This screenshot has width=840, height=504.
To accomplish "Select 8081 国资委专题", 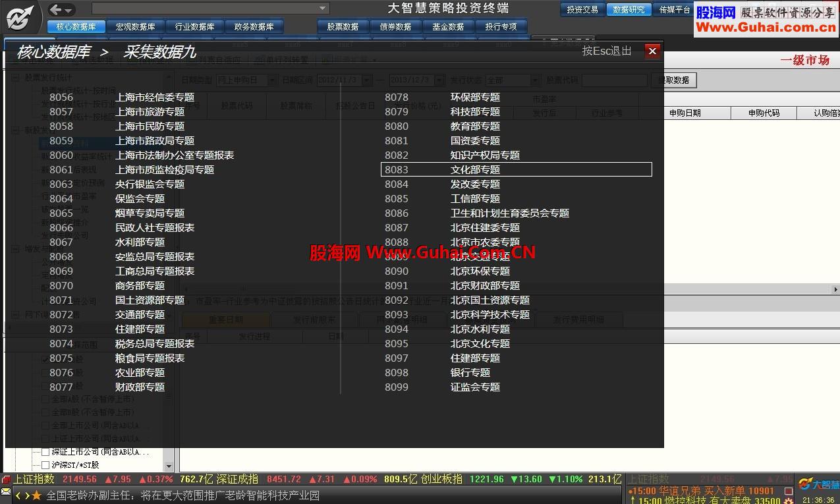I will [x=443, y=140].
